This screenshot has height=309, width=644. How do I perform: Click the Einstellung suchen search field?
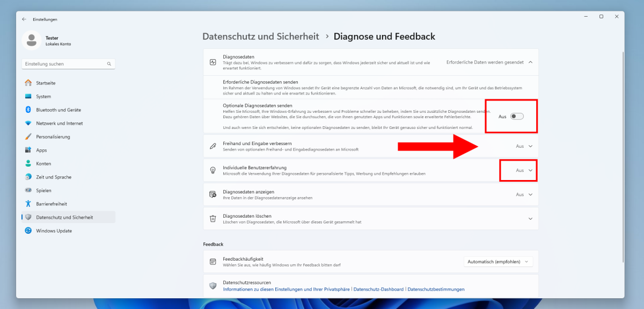69,64
